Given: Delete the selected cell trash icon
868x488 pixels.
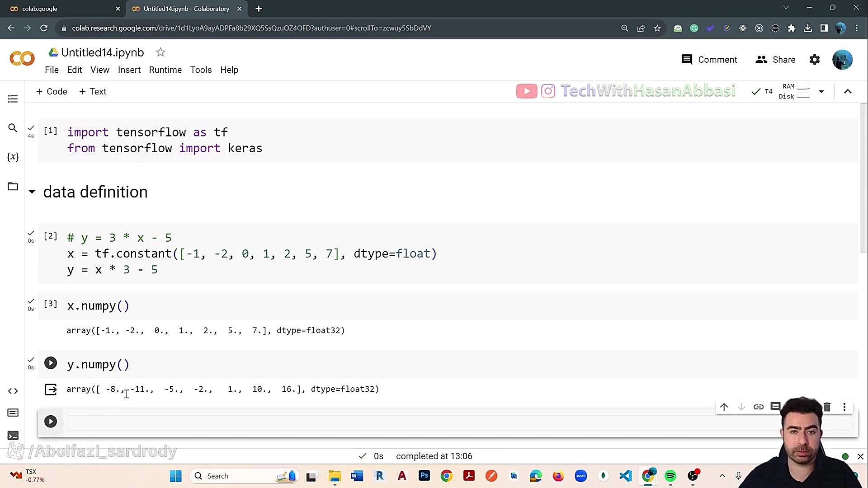Looking at the screenshot, I should pyautogui.click(x=827, y=407).
